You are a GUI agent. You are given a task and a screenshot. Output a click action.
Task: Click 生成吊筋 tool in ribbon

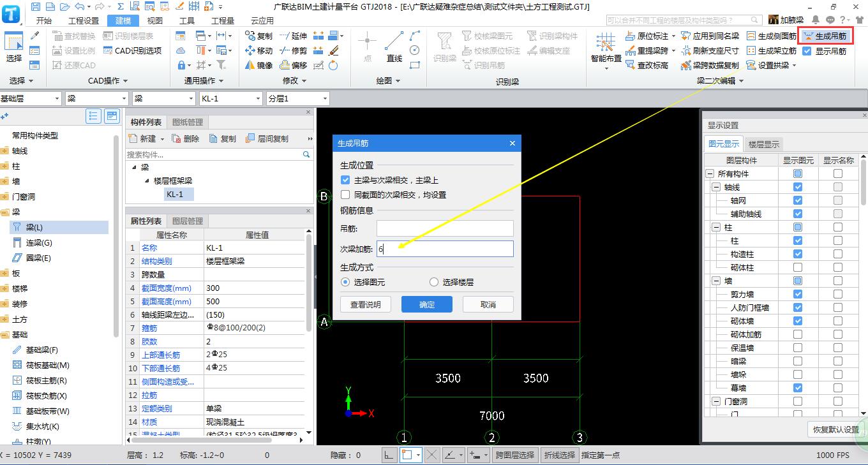tap(825, 36)
